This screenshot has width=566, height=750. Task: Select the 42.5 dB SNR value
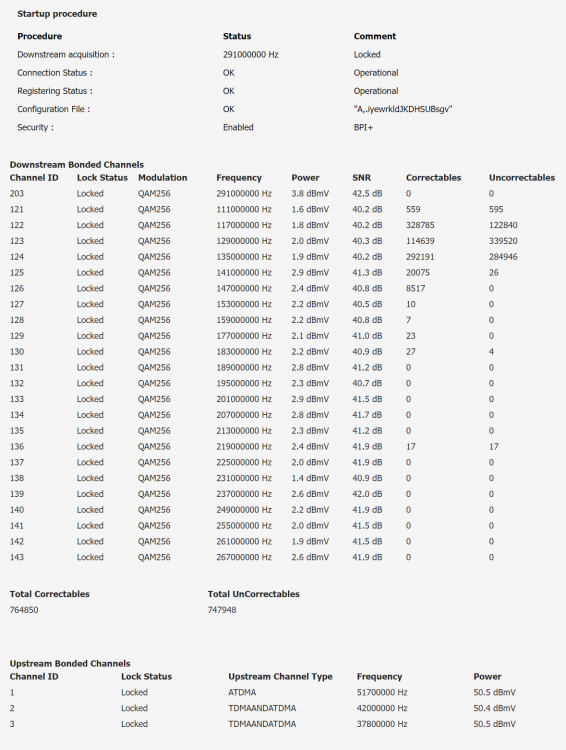pos(367,193)
